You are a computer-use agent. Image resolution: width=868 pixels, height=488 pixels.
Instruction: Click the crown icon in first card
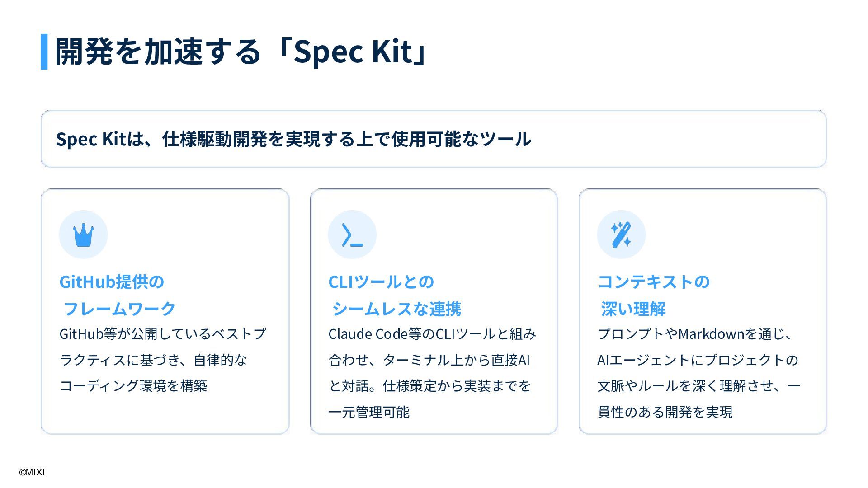coord(83,235)
